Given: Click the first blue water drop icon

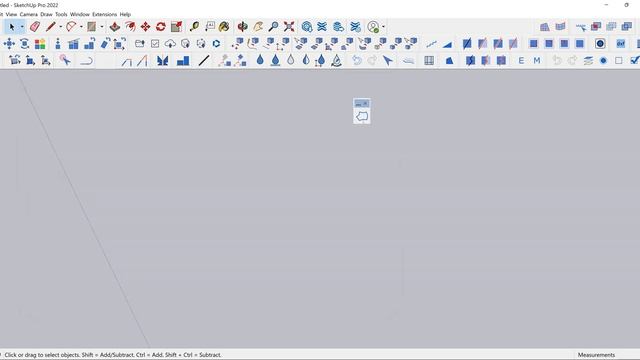Looking at the screenshot, I should (260, 60).
